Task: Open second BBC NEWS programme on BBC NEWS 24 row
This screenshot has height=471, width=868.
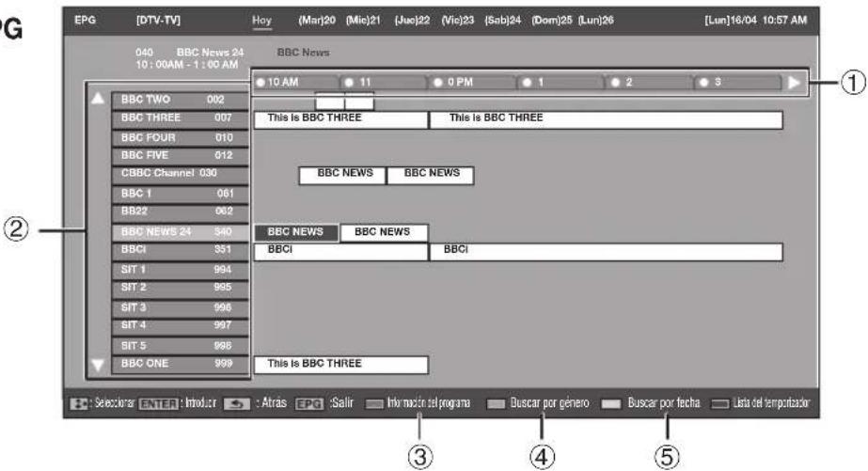Action: pyautogui.click(x=384, y=232)
